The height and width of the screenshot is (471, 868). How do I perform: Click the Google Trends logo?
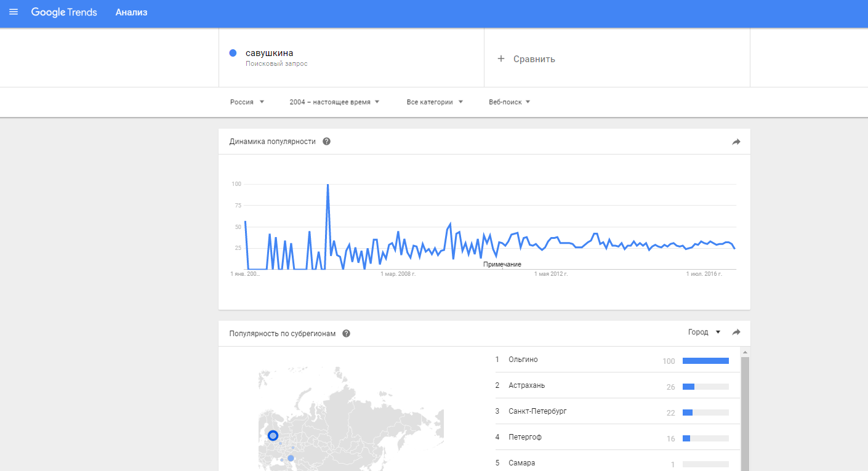click(x=64, y=12)
